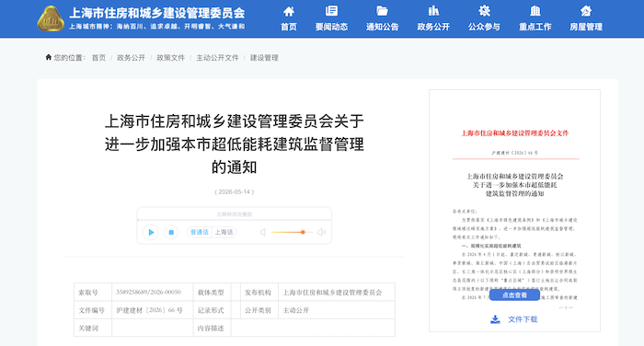Select document number 沪建建材〔2026〕66号 in table

pyautogui.click(x=149, y=310)
